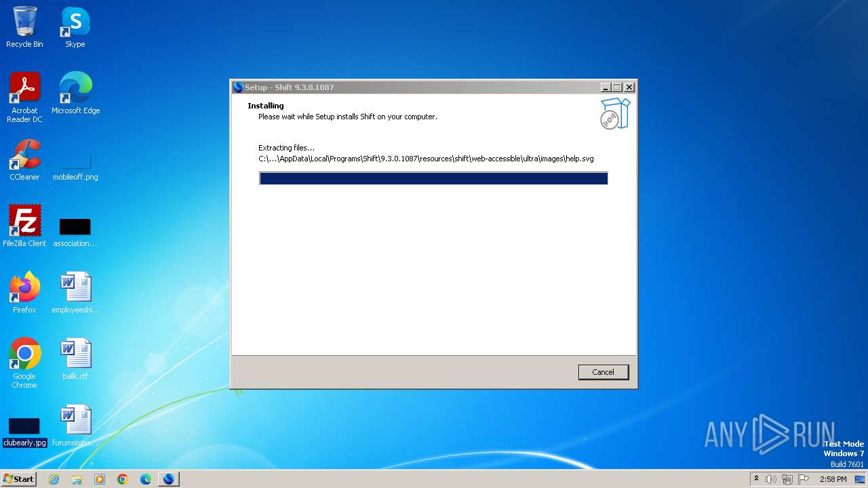The width and height of the screenshot is (868, 488).
Task: Open the Recycle Bin desktop icon
Action: tap(24, 27)
